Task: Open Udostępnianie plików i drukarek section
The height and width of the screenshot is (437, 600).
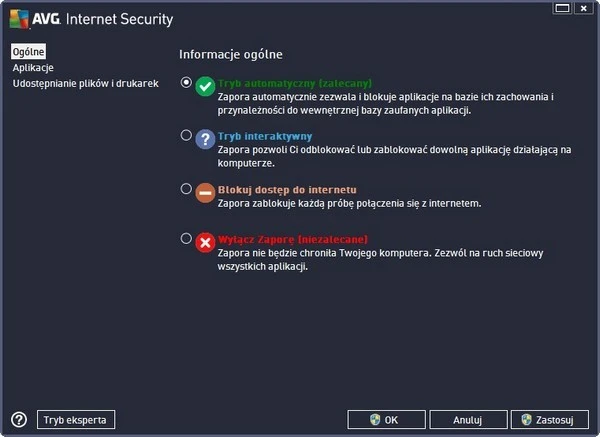Action: [85, 83]
